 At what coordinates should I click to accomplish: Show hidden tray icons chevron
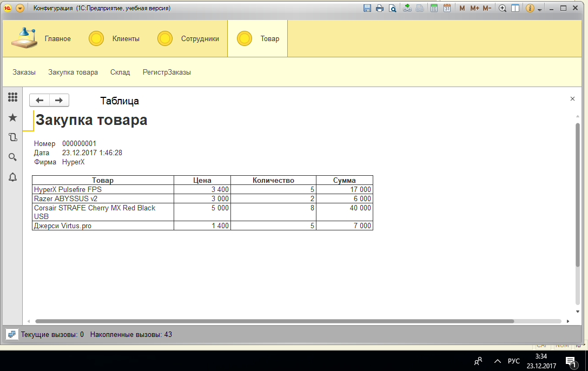497,361
